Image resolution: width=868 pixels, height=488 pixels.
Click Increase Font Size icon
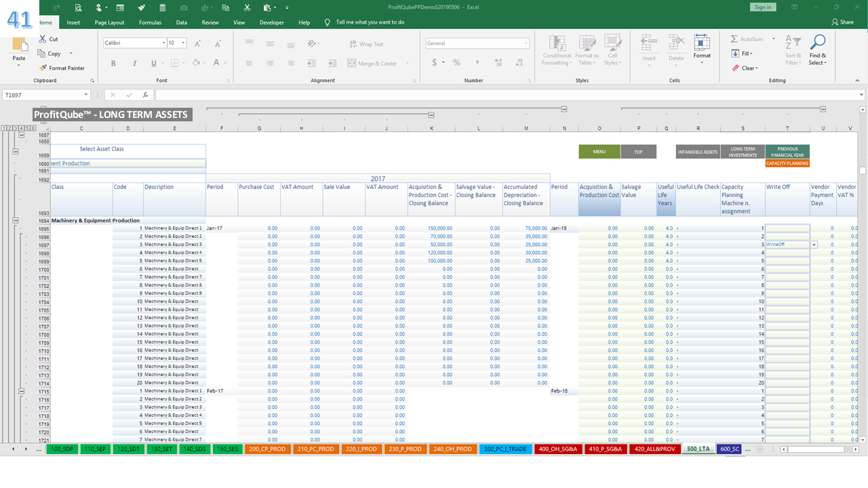click(198, 43)
